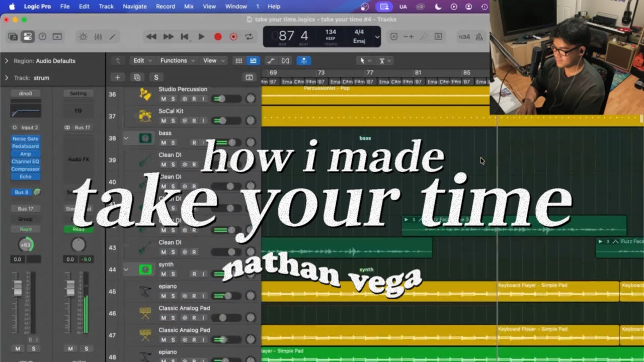
Task: Collapse the bass track stack
Action: (x=126, y=138)
